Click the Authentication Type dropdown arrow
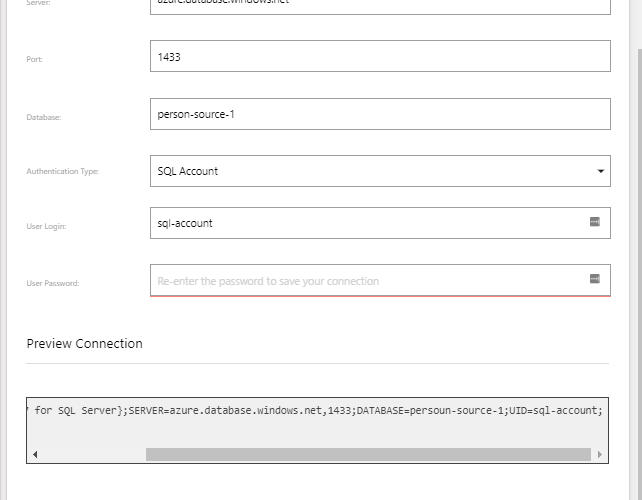 pyautogui.click(x=600, y=171)
